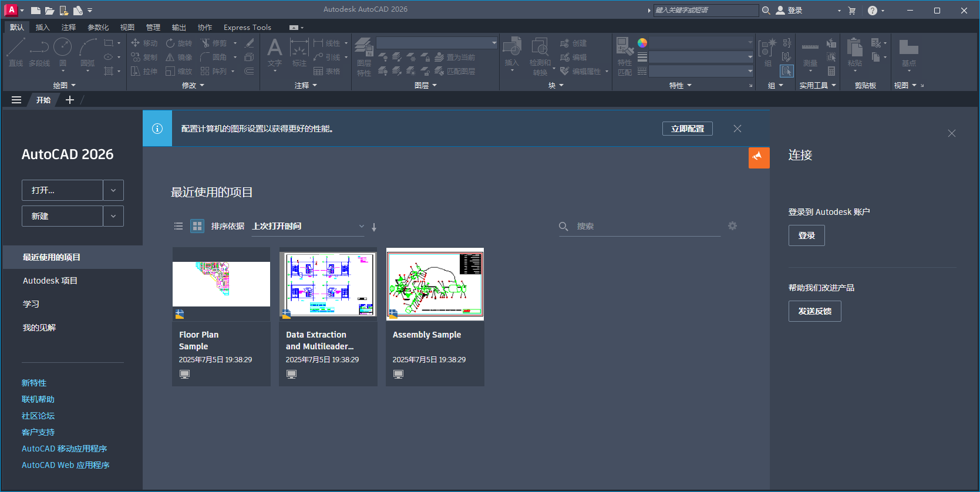Click the orange announcements megaphone icon
980x492 pixels.
pyautogui.click(x=759, y=157)
